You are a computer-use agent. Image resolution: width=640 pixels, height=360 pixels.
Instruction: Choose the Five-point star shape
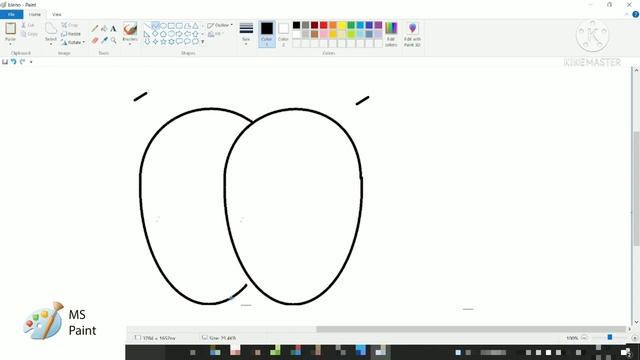[163, 42]
